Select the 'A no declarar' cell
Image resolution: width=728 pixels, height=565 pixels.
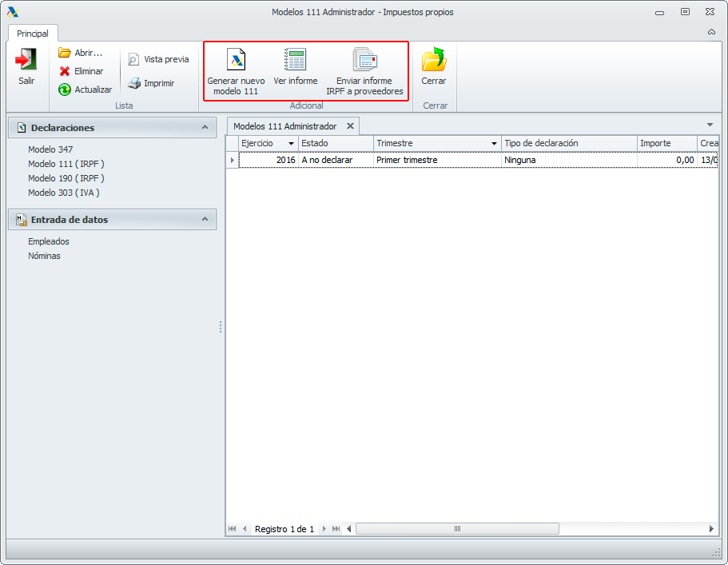click(x=336, y=160)
